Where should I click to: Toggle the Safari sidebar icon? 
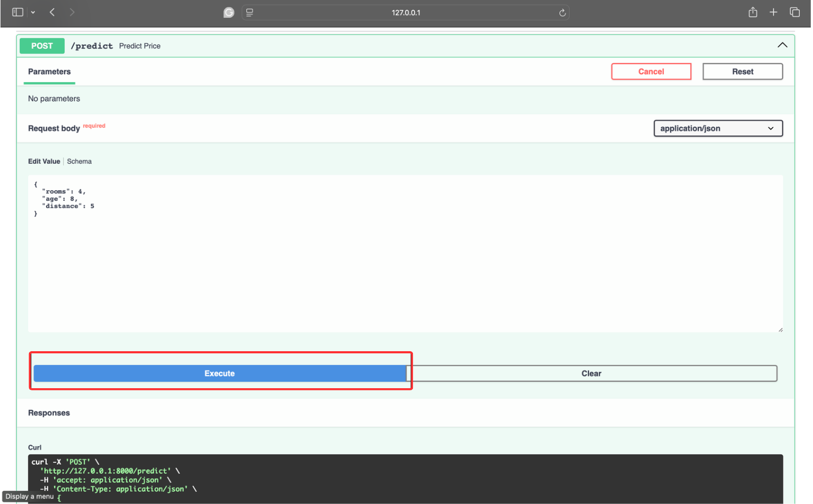click(17, 12)
